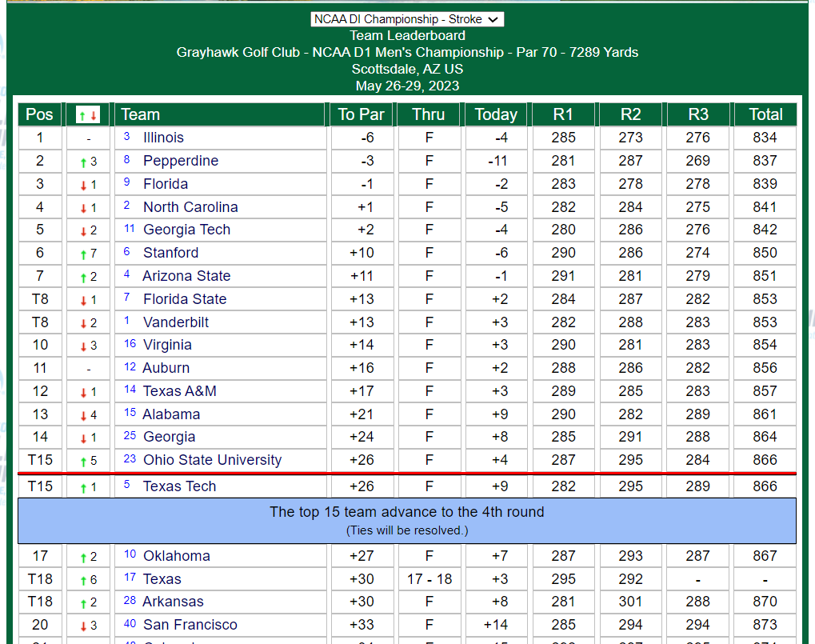Click Illinois' R1 score 285
Viewport: 815px width, 644px height.
click(x=563, y=138)
